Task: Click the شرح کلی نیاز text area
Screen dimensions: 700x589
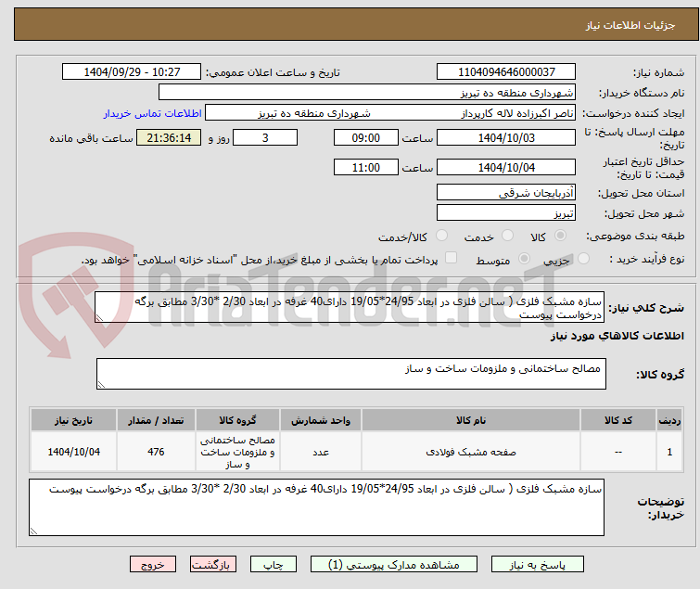Action: pos(350,307)
